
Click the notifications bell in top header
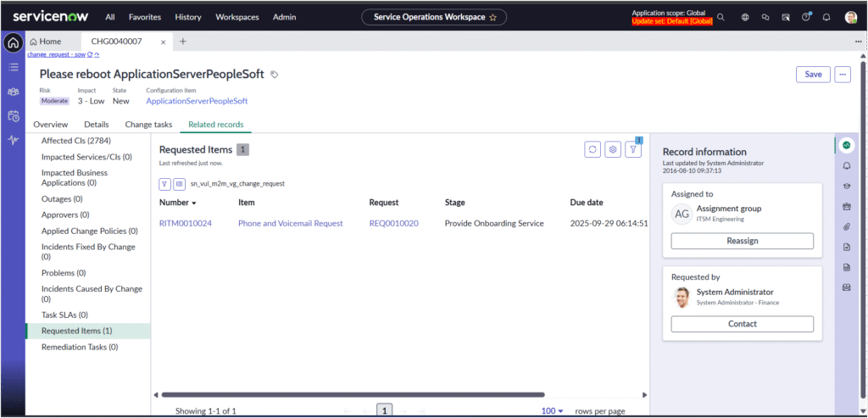point(826,17)
